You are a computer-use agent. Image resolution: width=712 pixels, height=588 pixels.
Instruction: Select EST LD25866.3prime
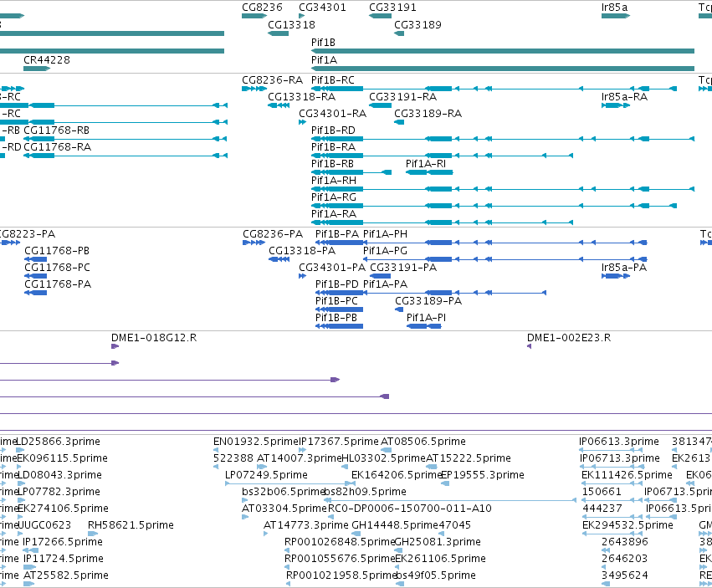pyautogui.click(x=20, y=450)
